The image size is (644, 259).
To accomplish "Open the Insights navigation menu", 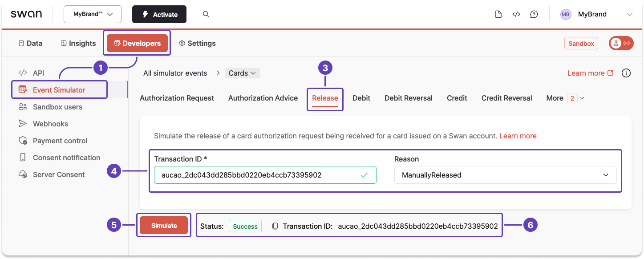I will click(78, 43).
